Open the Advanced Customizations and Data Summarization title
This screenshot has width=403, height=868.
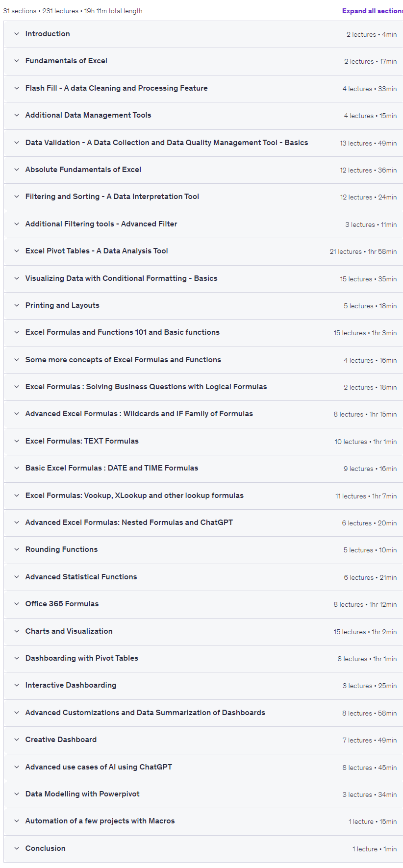[145, 713]
